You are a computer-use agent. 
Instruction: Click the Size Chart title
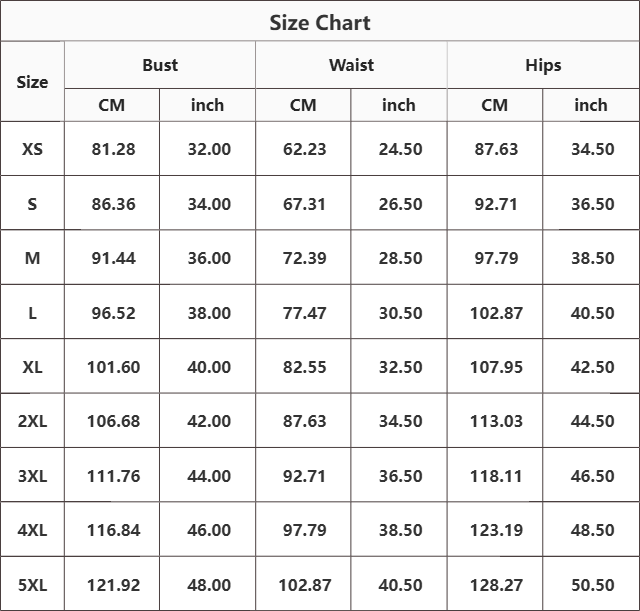320,22
